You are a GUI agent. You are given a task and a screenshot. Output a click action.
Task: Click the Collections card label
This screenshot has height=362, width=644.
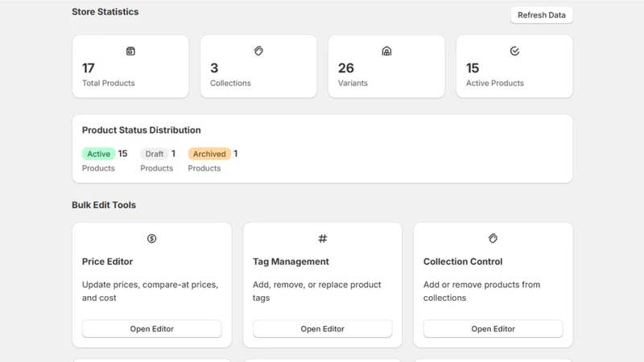coord(230,83)
